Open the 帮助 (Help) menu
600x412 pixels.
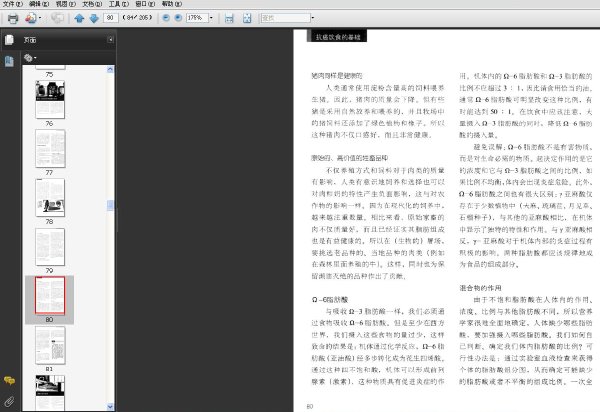tap(171, 4)
